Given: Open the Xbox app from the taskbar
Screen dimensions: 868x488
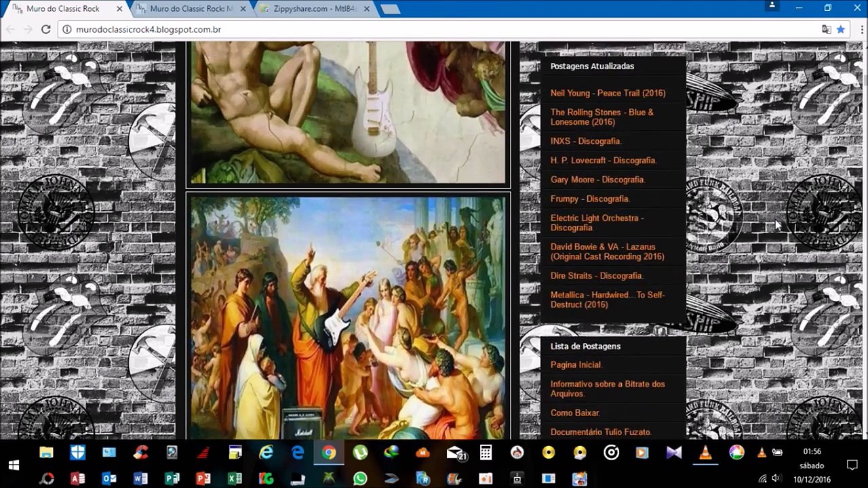Looking at the screenshot, I should tap(329, 479).
